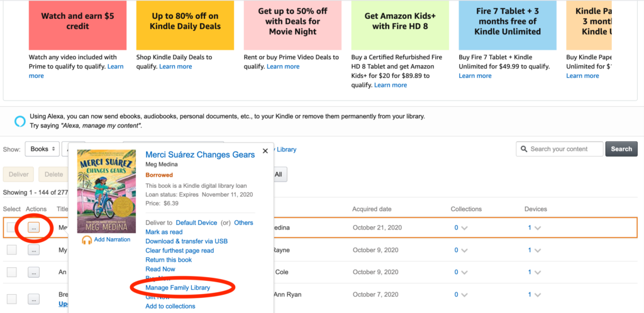Click the Alexa ring icon
644x313 pixels.
pyautogui.click(x=19, y=121)
